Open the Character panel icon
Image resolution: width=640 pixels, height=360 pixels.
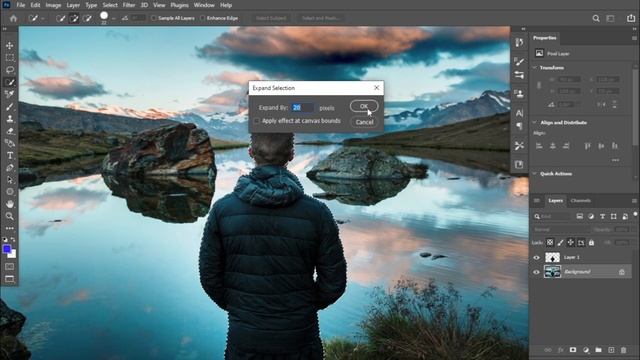coord(519,113)
